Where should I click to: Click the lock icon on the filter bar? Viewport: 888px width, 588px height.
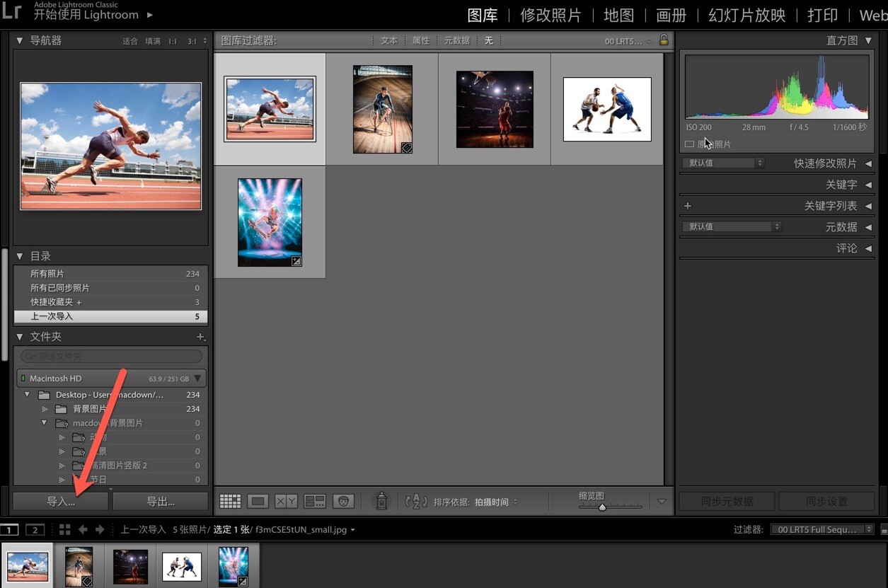[663, 40]
